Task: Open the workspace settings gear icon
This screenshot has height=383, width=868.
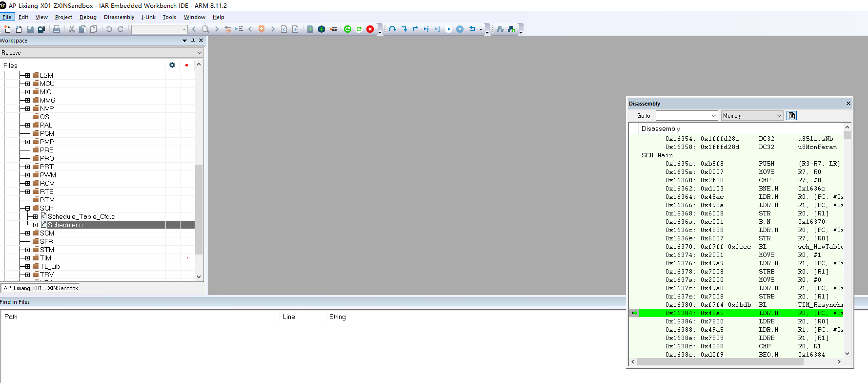Action: [x=172, y=65]
